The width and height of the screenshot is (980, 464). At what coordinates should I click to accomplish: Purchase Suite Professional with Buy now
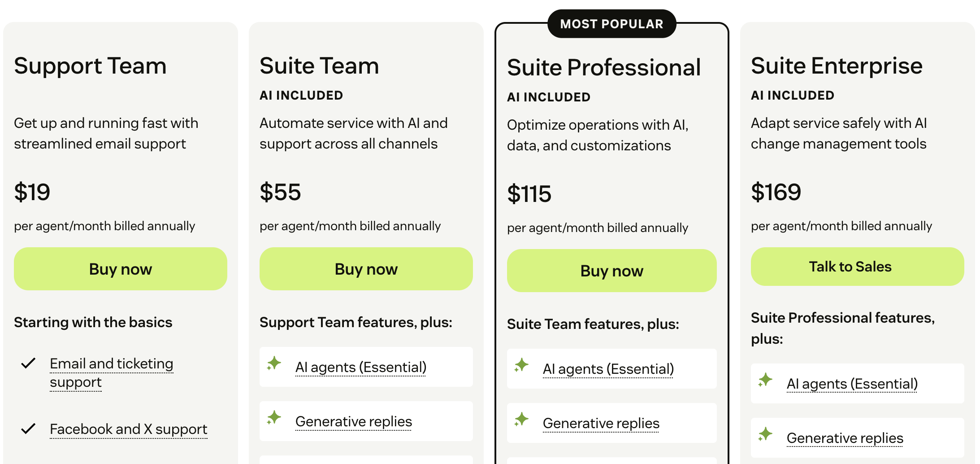pos(611,271)
